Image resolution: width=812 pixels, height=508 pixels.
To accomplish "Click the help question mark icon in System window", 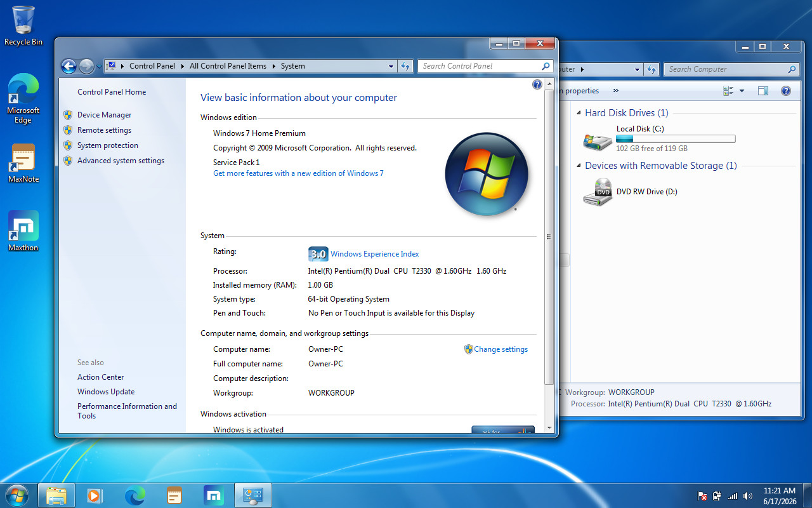I will pyautogui.click(x=537, y=84).
